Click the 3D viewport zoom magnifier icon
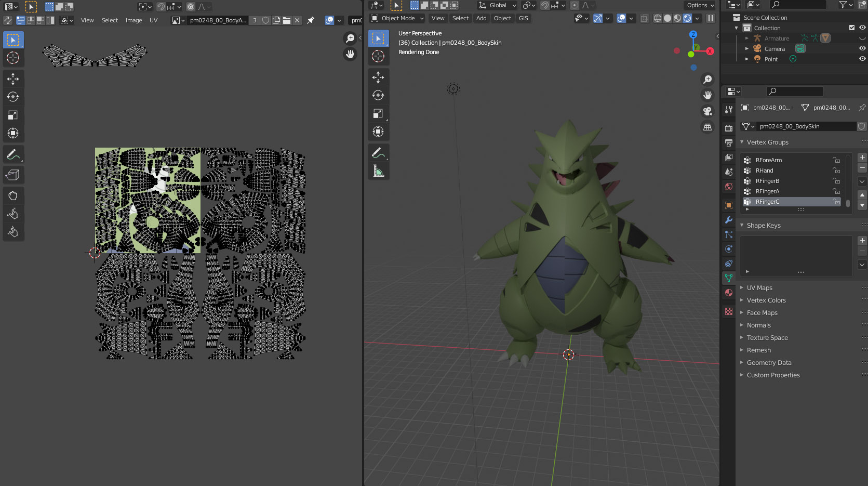868x486 pixels. click(x=707, y=80)
